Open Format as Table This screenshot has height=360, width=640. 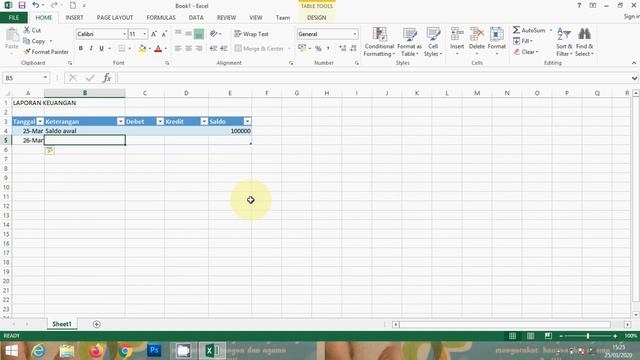(409, 42)
